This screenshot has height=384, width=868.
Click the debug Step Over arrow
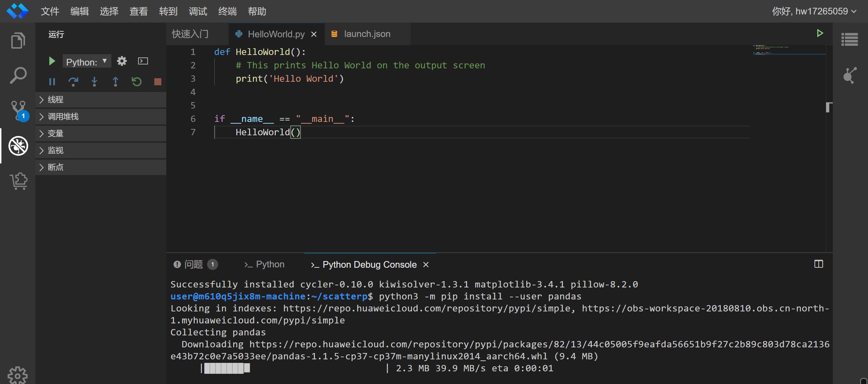[x=73, y=82]
